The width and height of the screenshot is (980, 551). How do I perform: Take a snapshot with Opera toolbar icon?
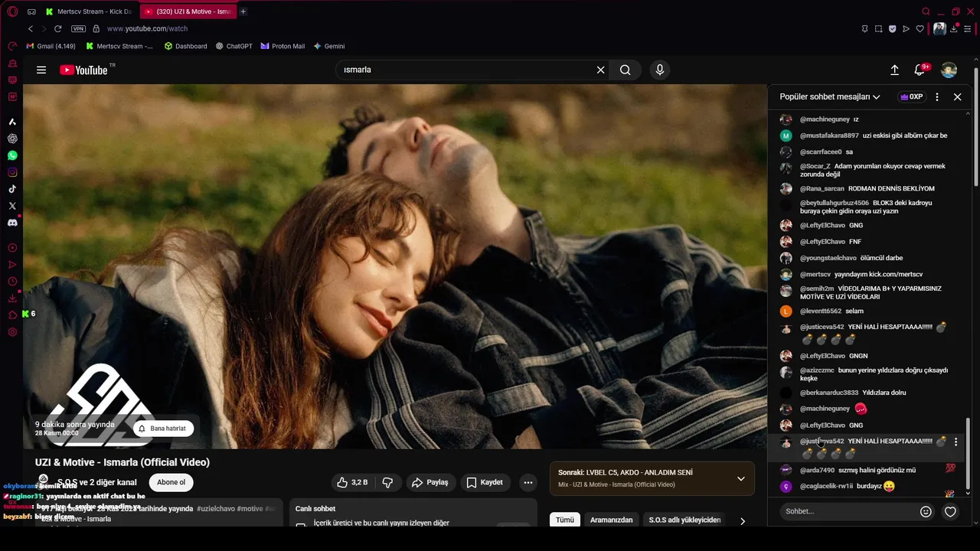tap(878, 28)
